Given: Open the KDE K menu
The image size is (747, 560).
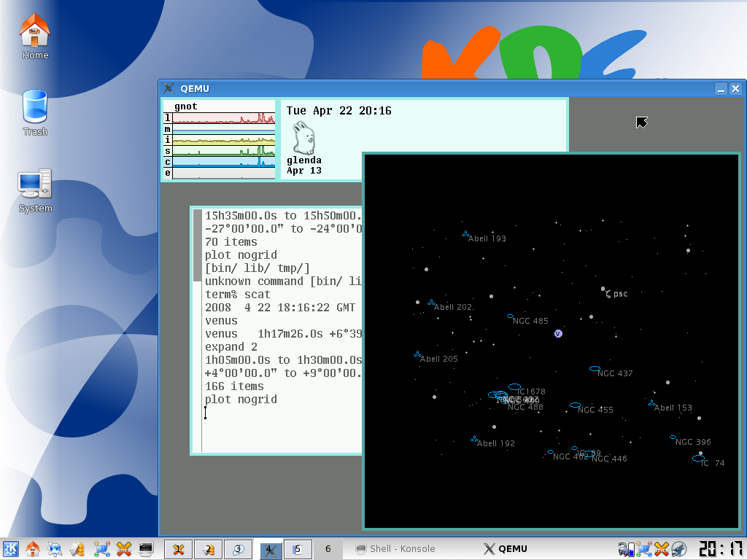Looking at the screenshot, I should 10,549.
